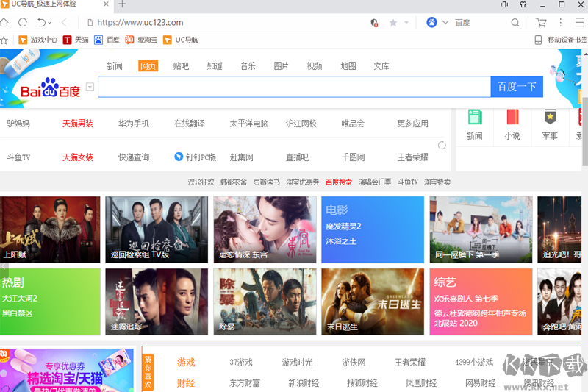Open 移动设备书签 mobile bookmarks
The image size is (588, 392).
tap(561, 40)
